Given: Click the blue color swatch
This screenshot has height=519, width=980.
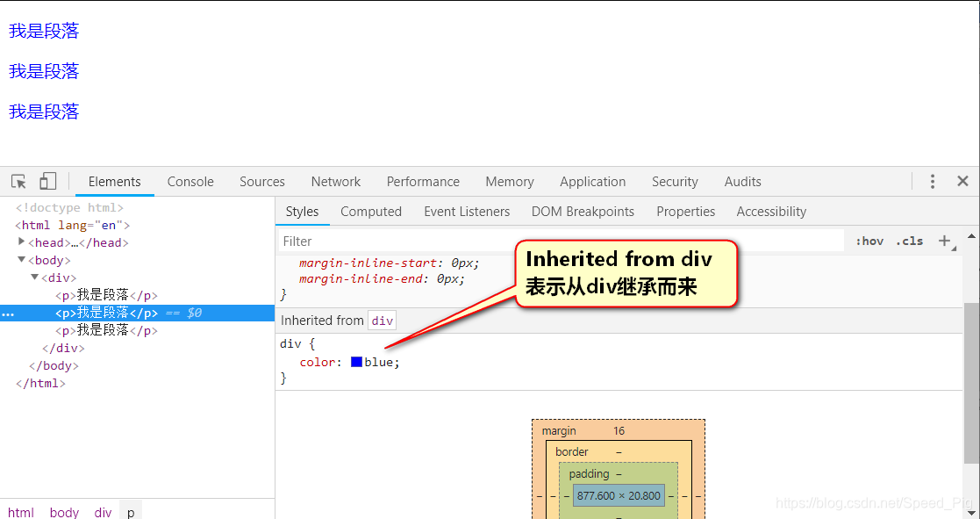Looking at the screenshot, I should click(x=356, y=362).
